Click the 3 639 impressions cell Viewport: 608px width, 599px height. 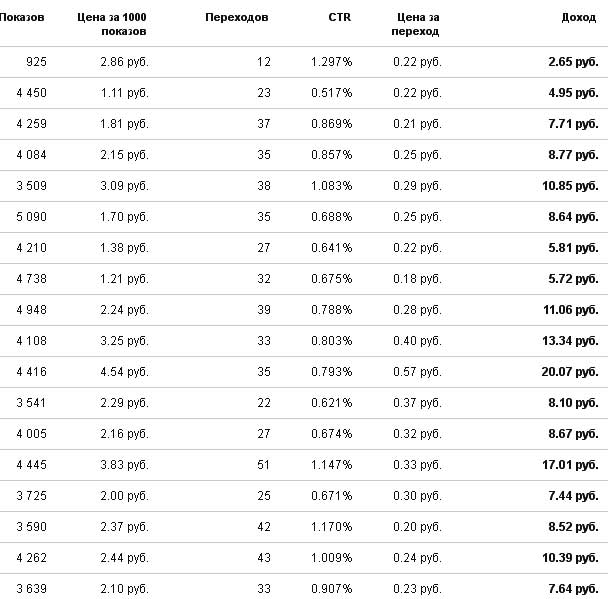click(x=31, y=589)
